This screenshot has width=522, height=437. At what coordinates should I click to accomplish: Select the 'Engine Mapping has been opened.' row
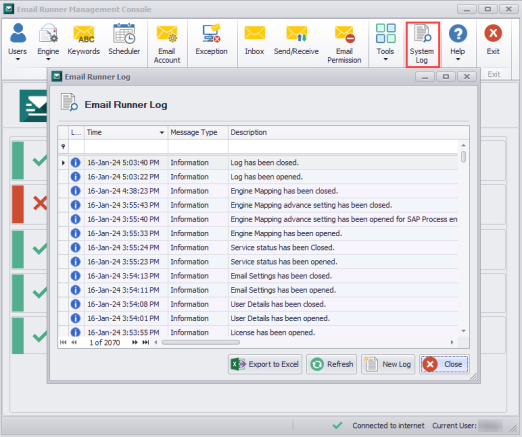pyautogui.click(x=258, y=233)
